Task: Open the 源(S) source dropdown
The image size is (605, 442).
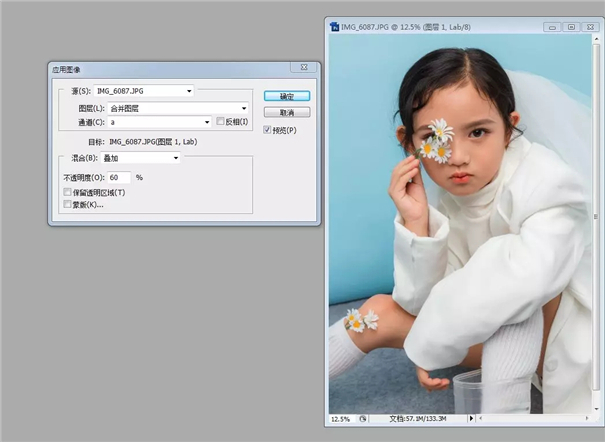Action: pos(144,91)
